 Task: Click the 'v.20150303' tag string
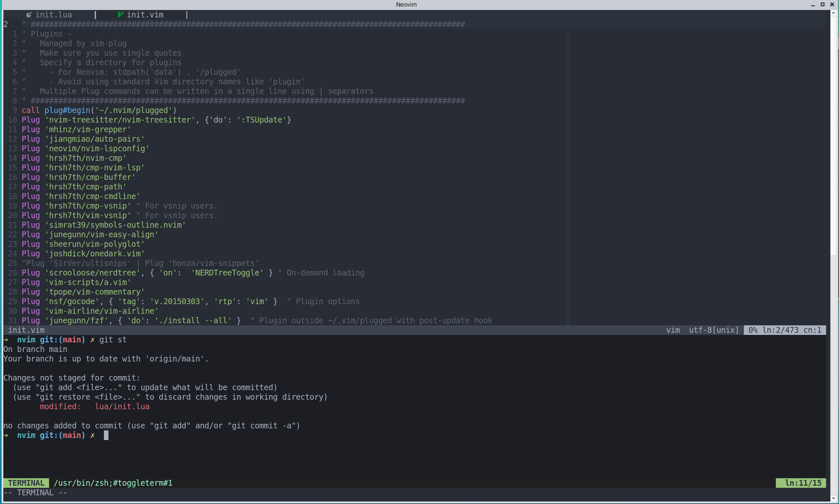point(177,301)
